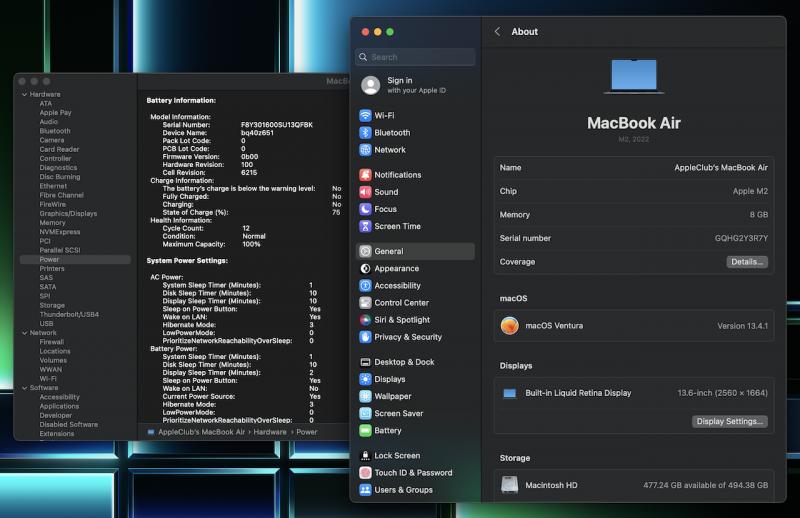Open the Screen Saver icon
Screen dimensions: 800x518
[365, 413]
